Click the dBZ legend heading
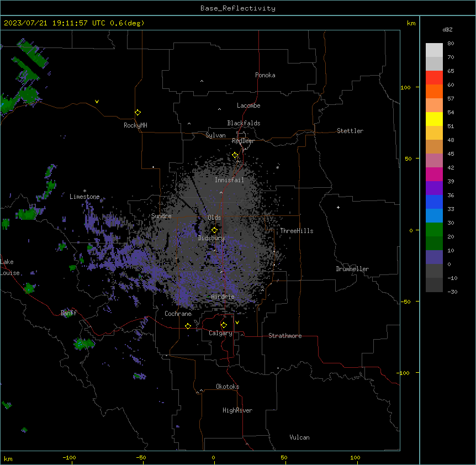The height and width of the screenshot is (465, 476). click(x=447, y=29)
